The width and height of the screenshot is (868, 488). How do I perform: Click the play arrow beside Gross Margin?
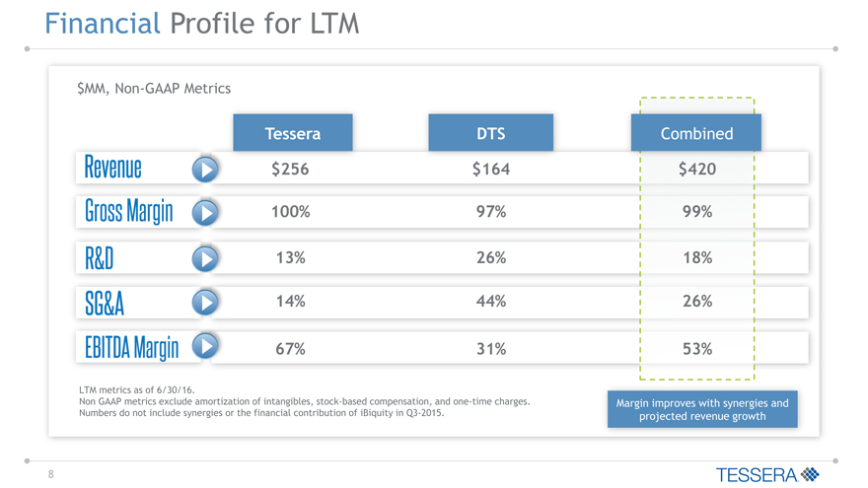(x=205, y=212)
